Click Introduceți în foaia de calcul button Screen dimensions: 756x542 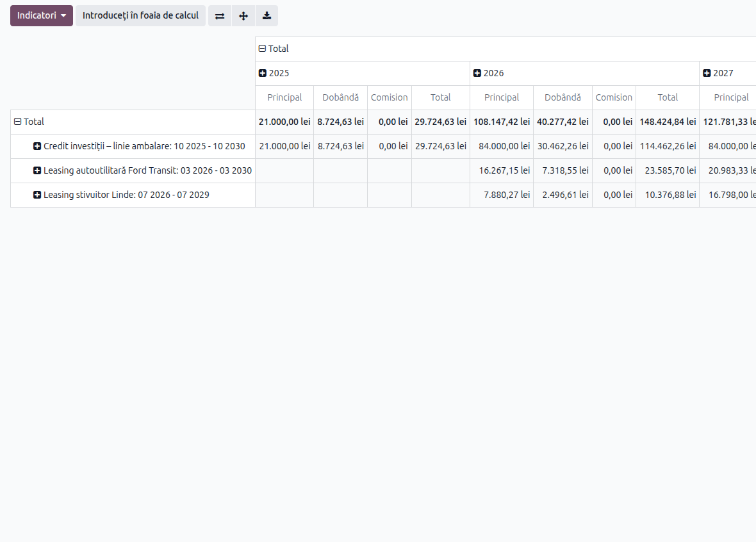140,15
